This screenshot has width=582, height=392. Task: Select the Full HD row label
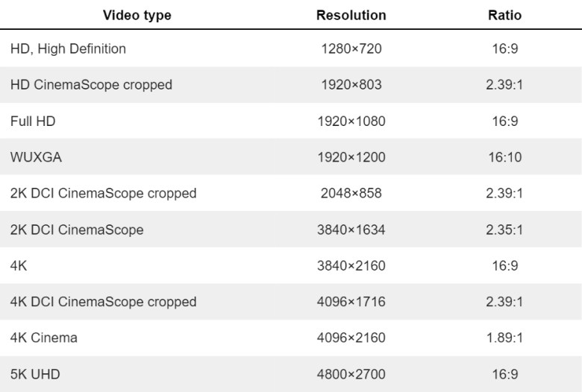pyautogui.click(x=32, y=121)
